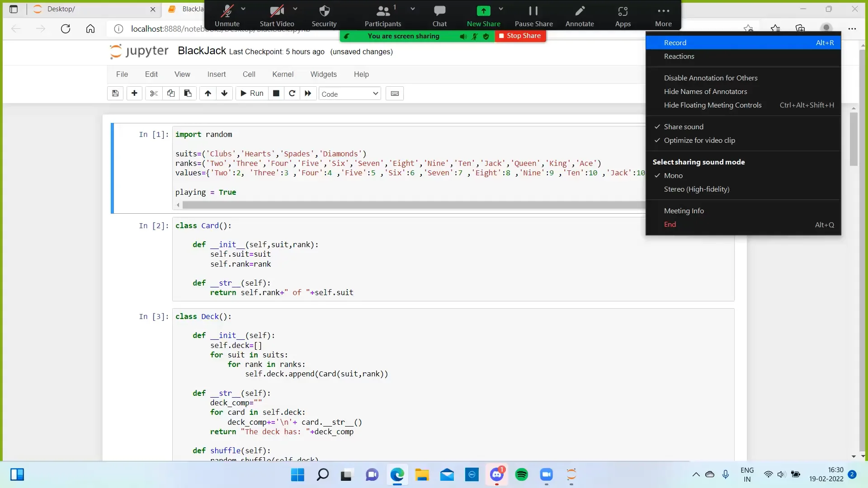Image resolution: width=868 pixels, height=488 pixels.
Task: Open Chat in Zoom toolbar
Action: (x=439, y=16)
